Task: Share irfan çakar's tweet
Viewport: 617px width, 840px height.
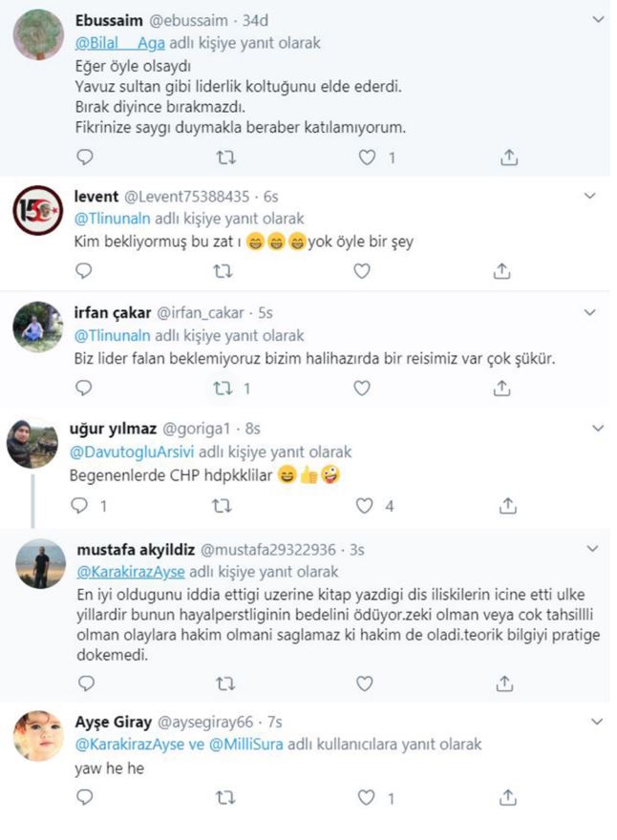Action: tap(501, 388)
